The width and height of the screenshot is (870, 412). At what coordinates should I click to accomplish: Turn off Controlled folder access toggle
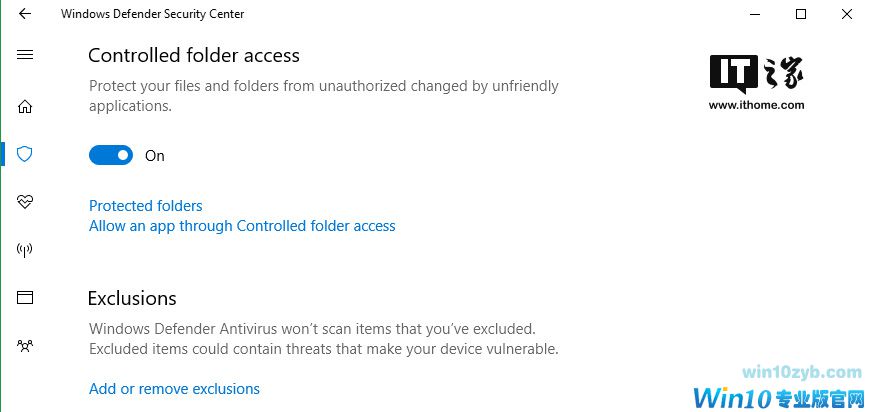[x=110, y=155]
